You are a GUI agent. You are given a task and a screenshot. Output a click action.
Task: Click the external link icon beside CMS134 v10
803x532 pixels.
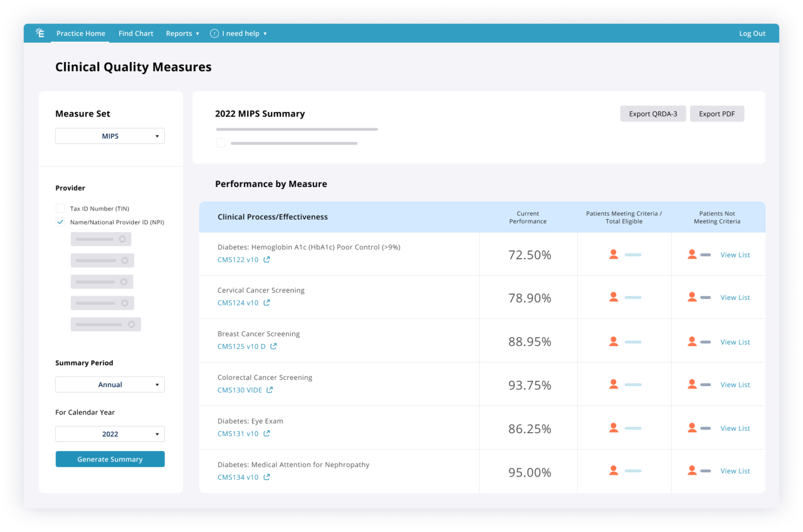click(x=267, y=477)
